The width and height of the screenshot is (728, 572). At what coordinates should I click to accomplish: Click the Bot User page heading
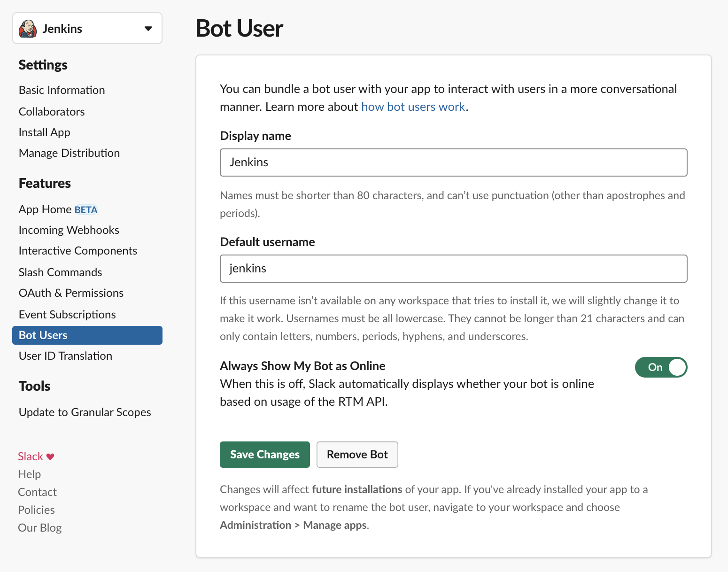(240, 28)
